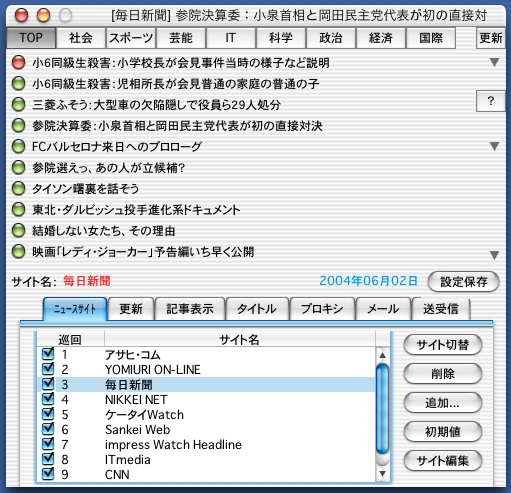Screen dimensions: 511x493
Task: Open the プロキシ settings tab
Action: click(x=322, y=309)
